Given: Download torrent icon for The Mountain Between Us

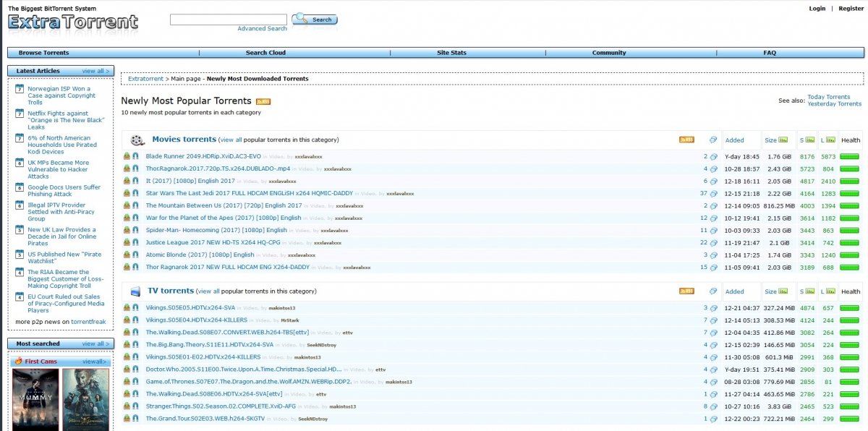Looking at the screenshot, I should [127, 205].
